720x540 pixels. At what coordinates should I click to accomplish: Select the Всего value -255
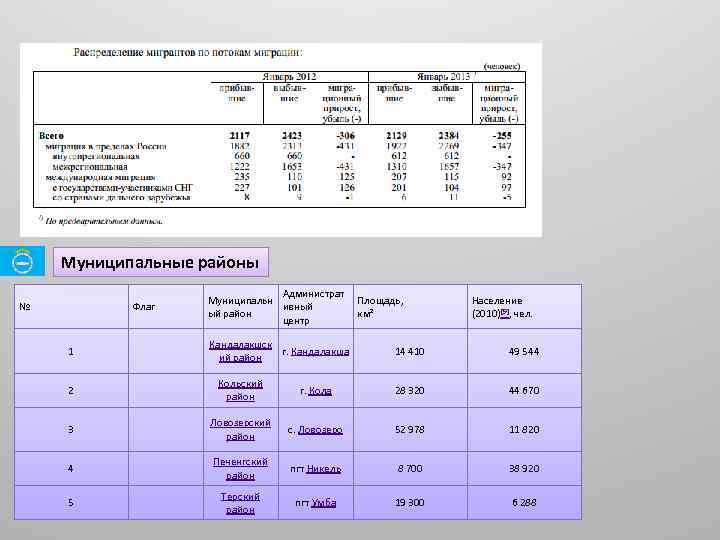502,136
